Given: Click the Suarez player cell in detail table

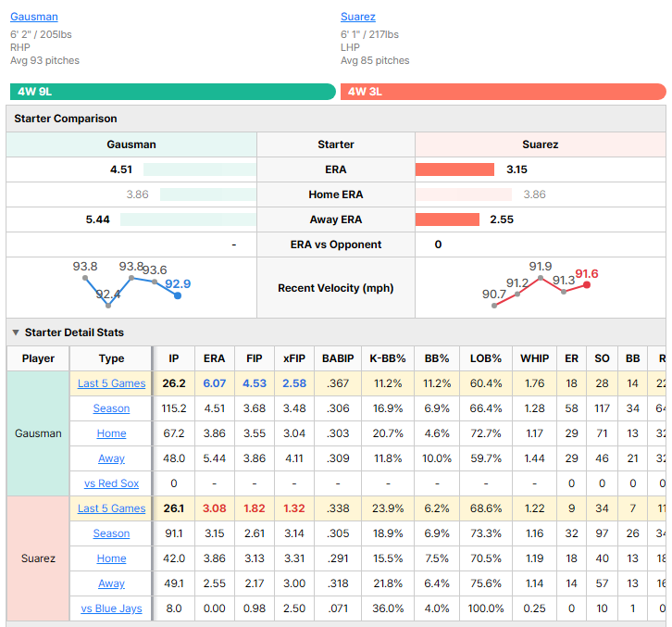Looking at the screenshot, I should [x=38, y=558].
